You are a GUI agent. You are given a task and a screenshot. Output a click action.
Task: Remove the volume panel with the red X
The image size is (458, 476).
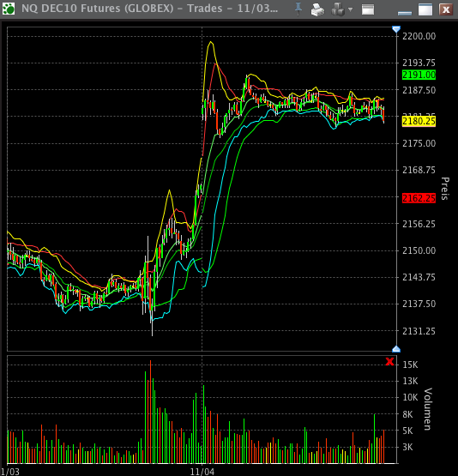point(389,362)
